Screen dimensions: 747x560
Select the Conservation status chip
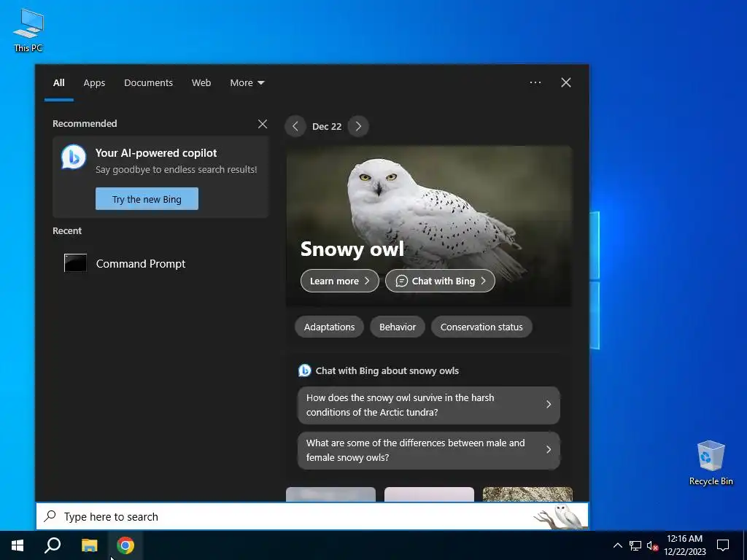tap(481, 327)
